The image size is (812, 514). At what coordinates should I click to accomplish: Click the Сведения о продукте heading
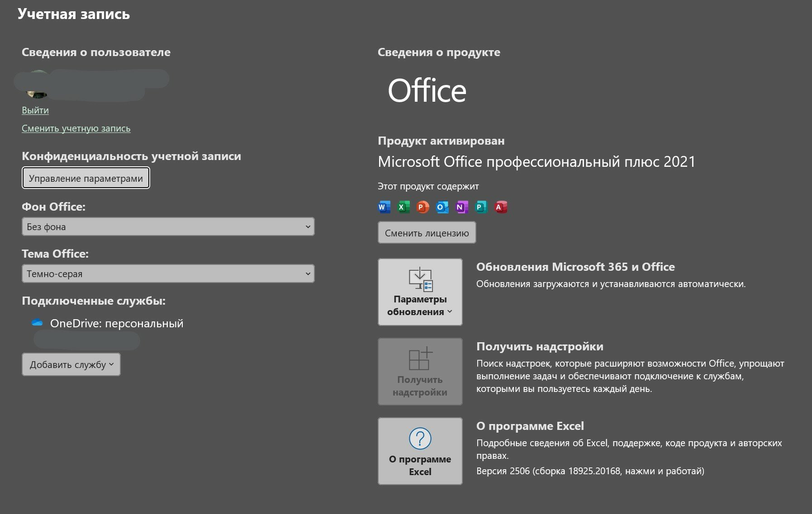(439, 52)
